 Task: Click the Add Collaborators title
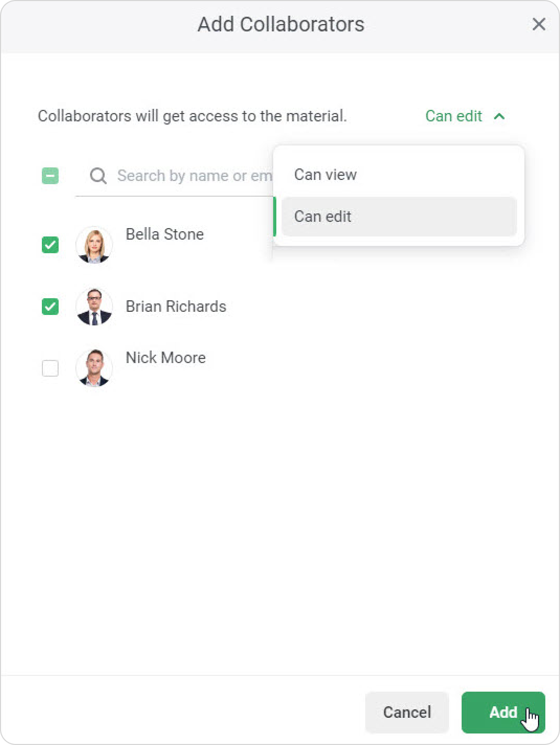(281, 25)
